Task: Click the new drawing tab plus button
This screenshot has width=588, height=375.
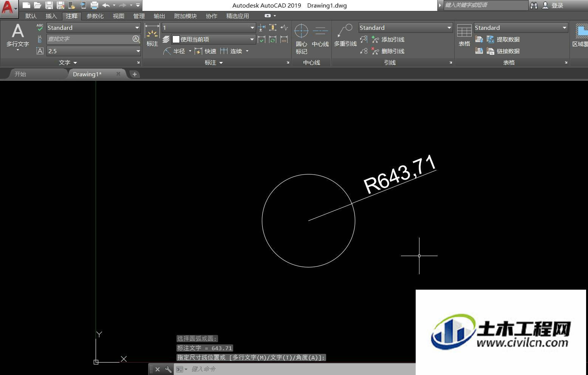Action: (135, 74)
